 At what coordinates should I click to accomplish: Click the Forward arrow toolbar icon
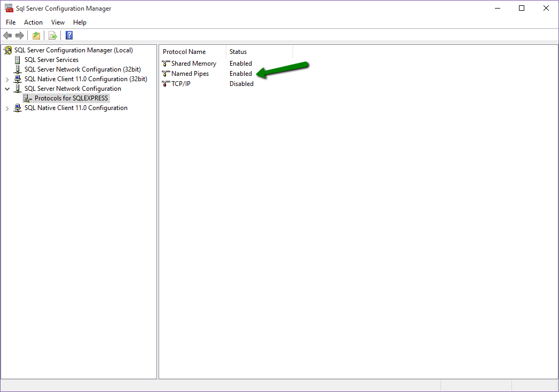coord(20,35)
